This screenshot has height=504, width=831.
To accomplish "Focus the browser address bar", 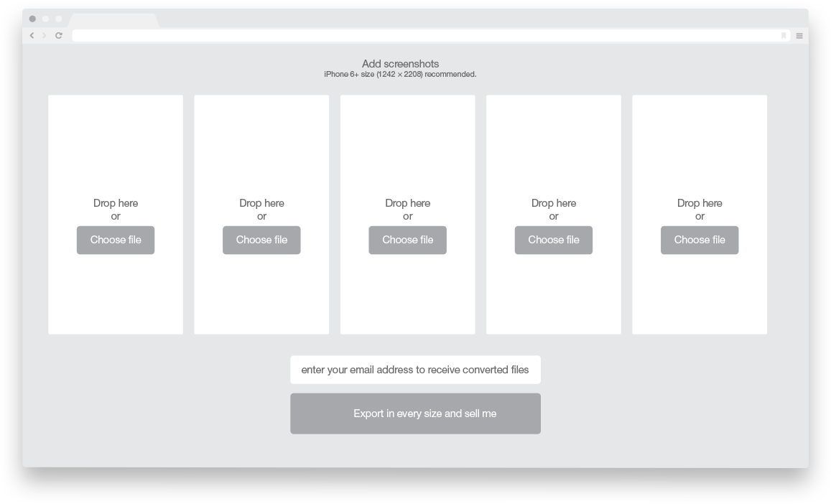I will [424, 35].
